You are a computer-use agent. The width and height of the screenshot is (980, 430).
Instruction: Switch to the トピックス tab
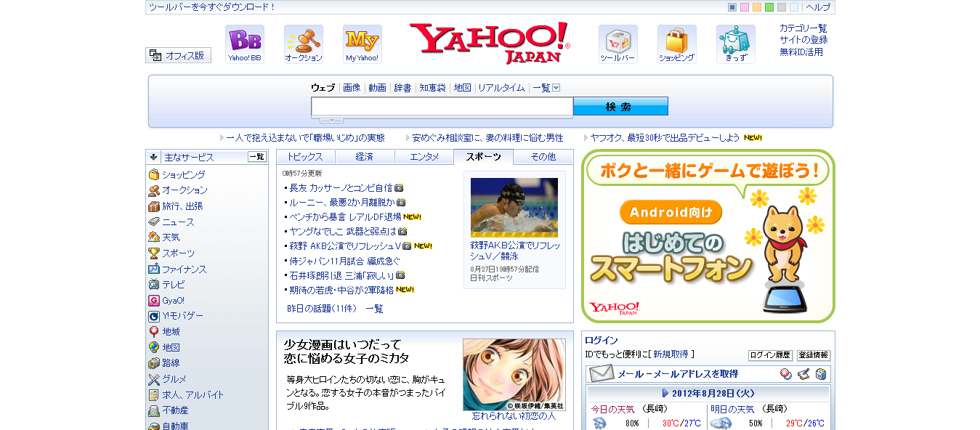point(305,157)
